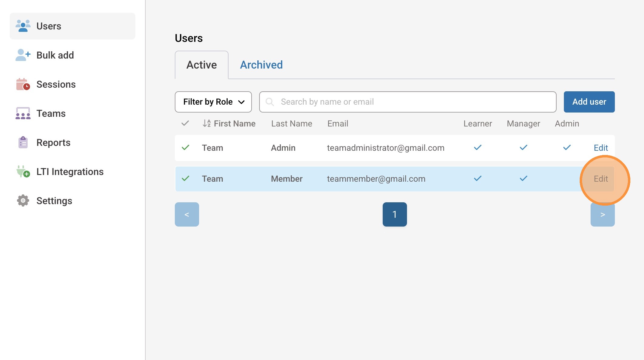Open Sessions via the calendar clock icon

coord(23,84)
